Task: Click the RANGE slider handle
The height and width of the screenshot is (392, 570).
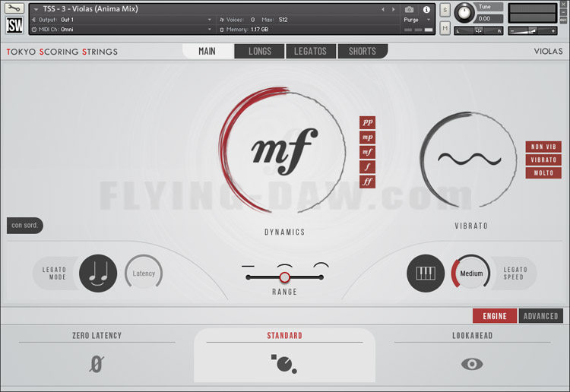Action: (285, 277)
